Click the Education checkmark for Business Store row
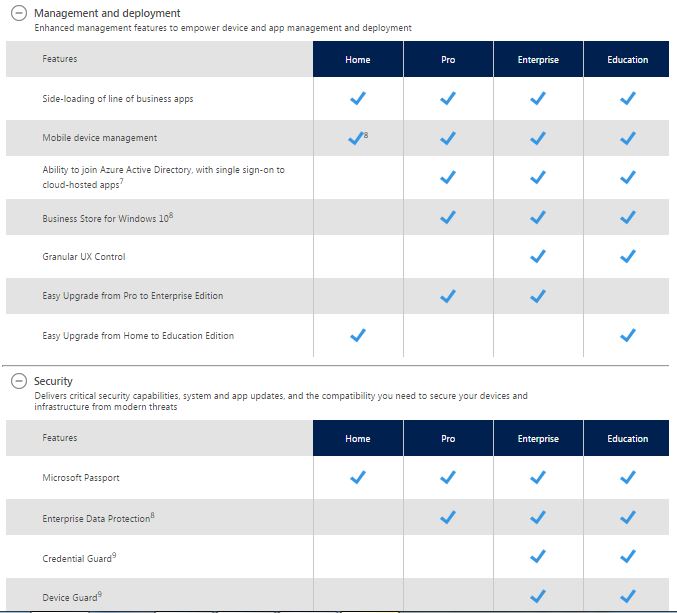The image size is (677, 613). click(x=628, y=217)
